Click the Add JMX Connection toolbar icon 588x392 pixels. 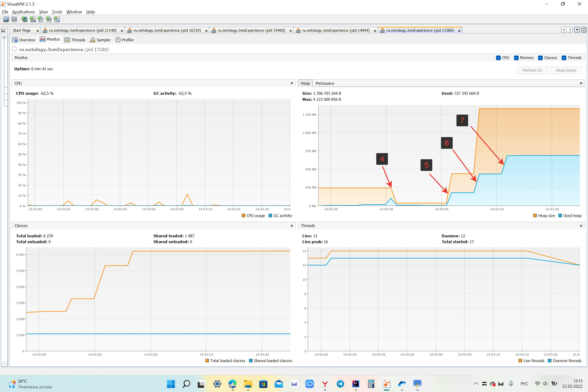33,19
